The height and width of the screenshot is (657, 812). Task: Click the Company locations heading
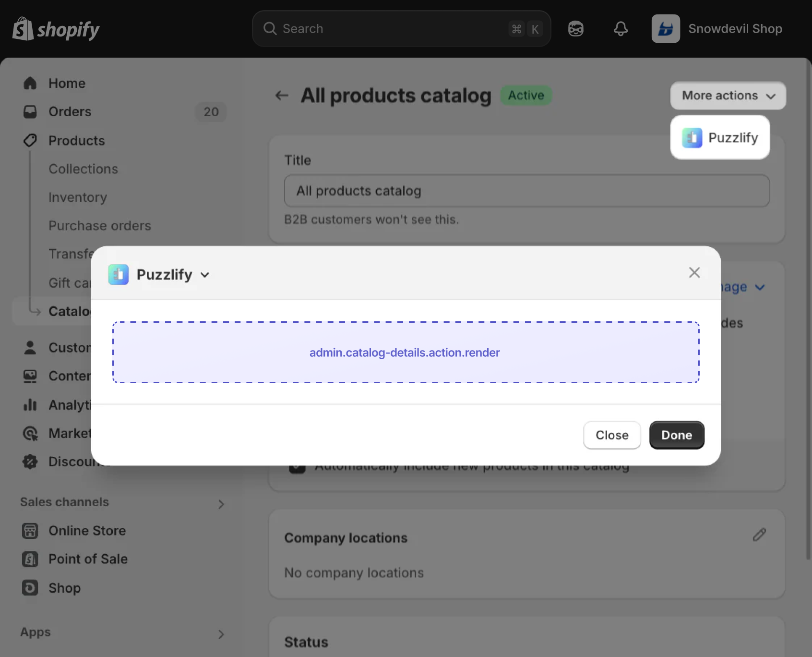point(346,538)
